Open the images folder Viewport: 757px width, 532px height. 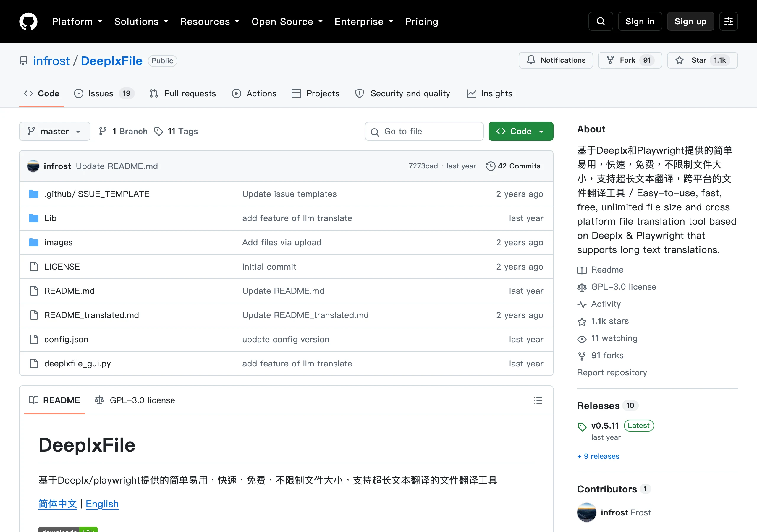click(58, 243)
